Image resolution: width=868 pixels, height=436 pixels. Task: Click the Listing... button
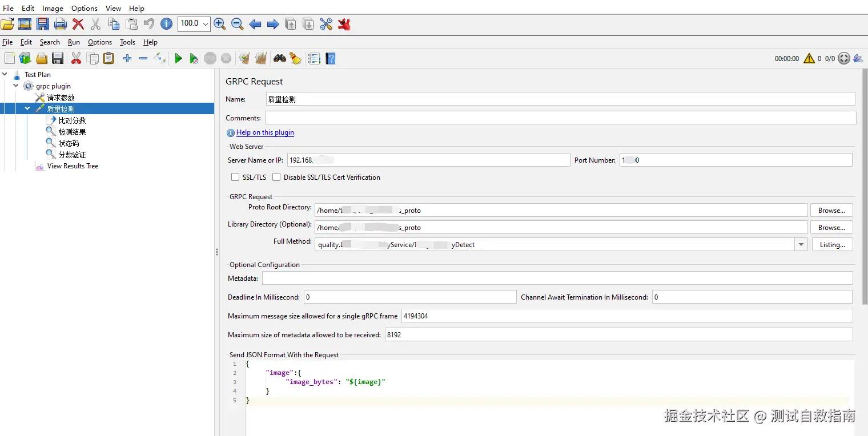(832, 244)
